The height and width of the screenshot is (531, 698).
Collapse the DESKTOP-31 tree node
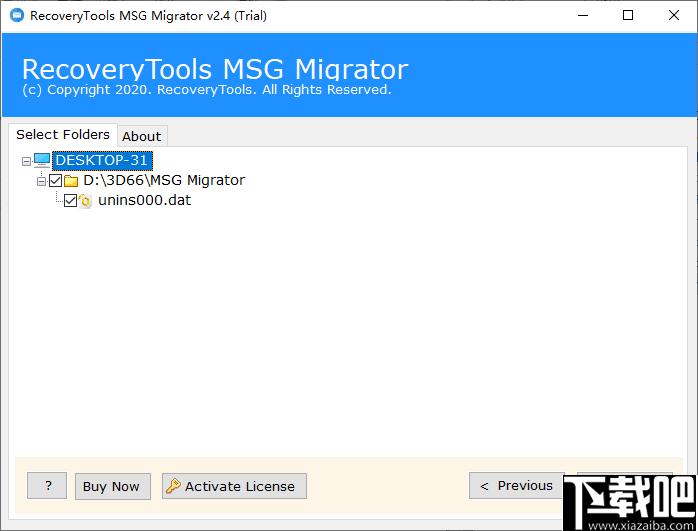tap(25, 160)
